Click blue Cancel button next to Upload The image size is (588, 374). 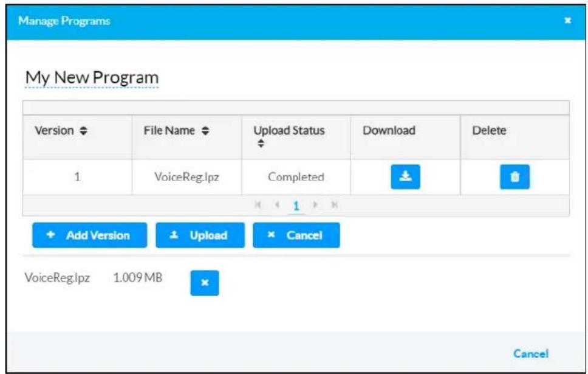pyautogui.click(x=296, y=235)
